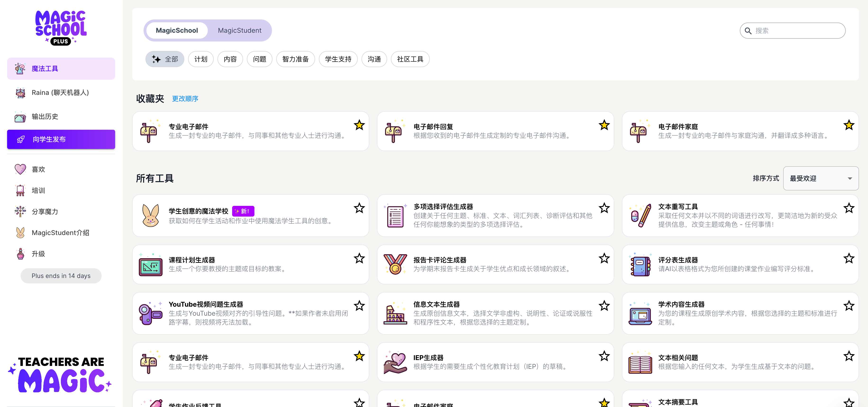Star the 课程计划生成器 tool
Screen dimensions: 868x407
359,259
